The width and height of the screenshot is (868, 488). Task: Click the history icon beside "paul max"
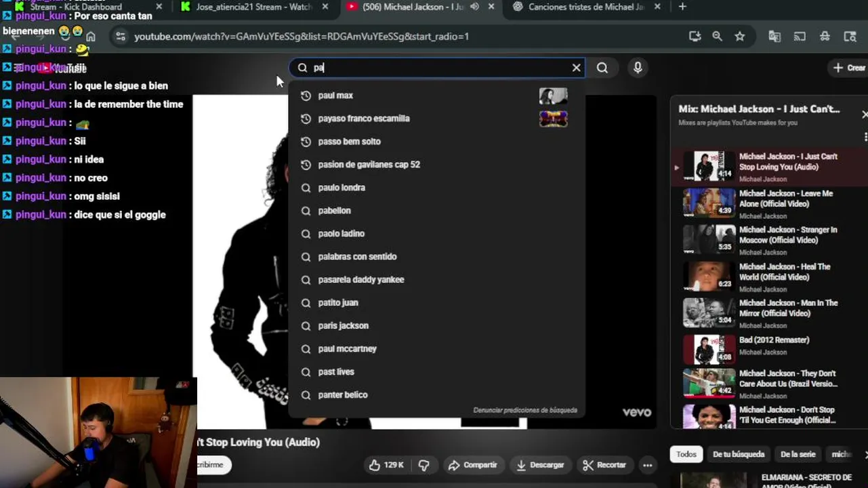coord(306,96)
